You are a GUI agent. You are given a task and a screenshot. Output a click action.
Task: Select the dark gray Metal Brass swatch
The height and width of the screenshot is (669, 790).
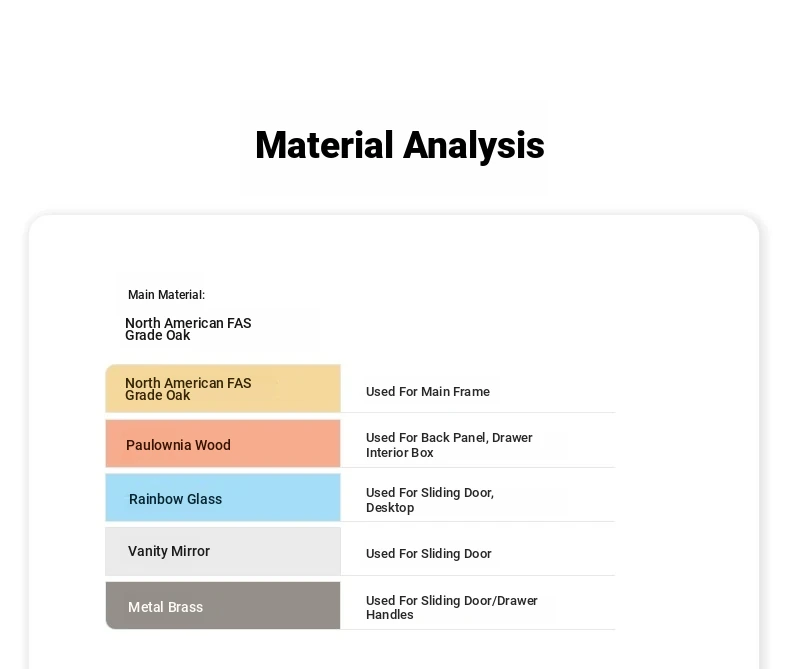(x=223, y=606)
